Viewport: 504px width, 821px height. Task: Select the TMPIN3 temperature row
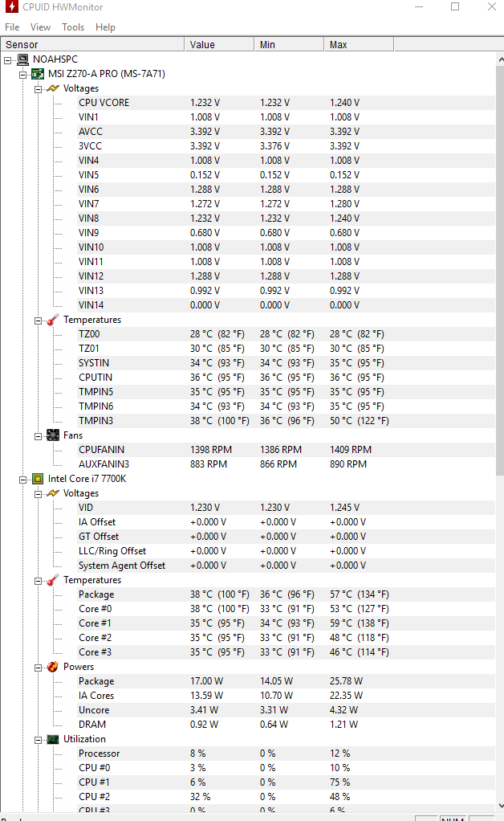coord(286,420)
